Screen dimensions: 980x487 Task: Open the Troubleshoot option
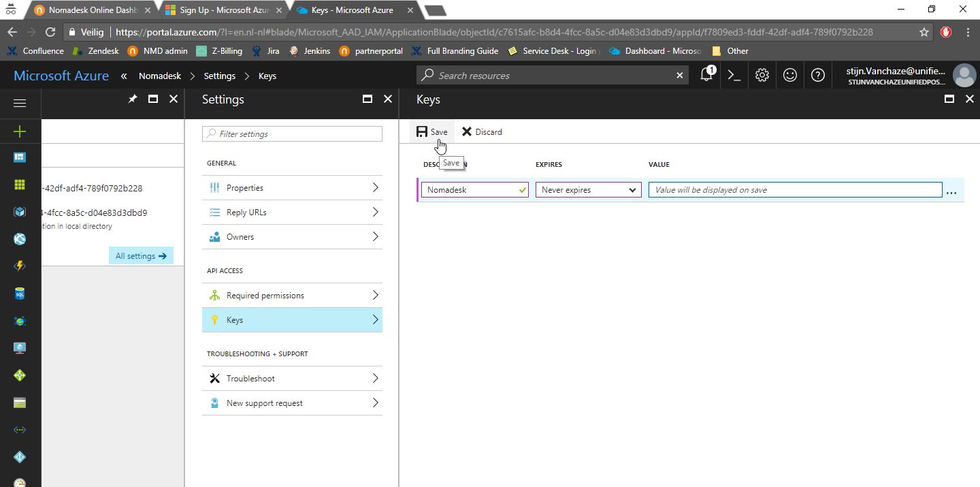click(292, 379)
